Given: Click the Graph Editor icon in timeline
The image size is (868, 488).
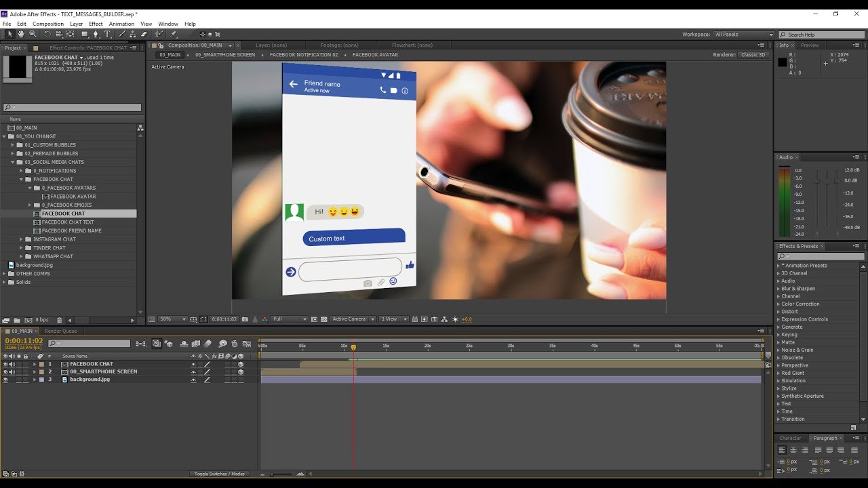Looking at the screenshot, I should [245, 344].
